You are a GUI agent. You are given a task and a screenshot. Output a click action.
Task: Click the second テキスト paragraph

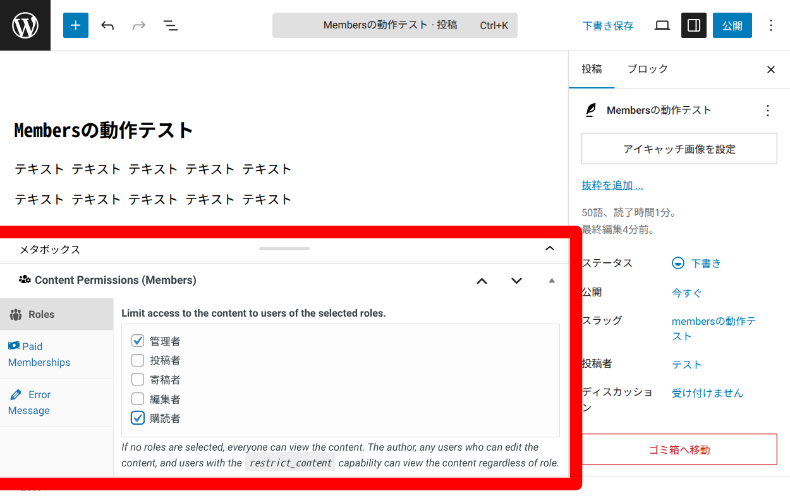click(x=153, y=199)
